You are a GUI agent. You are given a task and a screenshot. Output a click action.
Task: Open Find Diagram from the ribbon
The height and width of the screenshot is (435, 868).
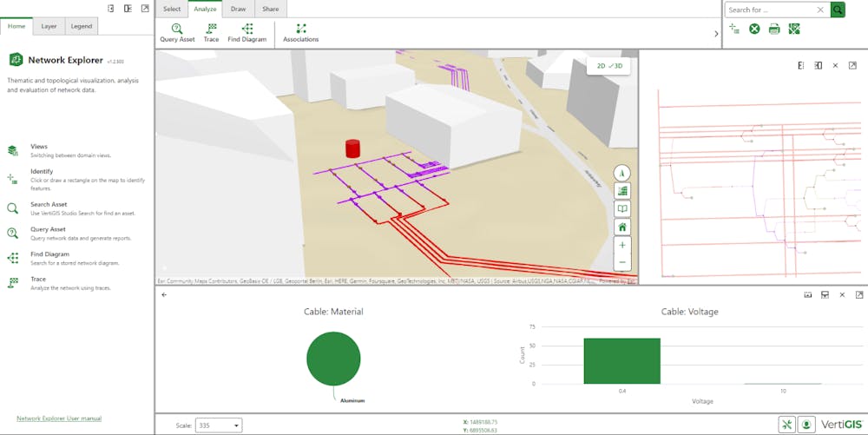click(x=247, y=33)
